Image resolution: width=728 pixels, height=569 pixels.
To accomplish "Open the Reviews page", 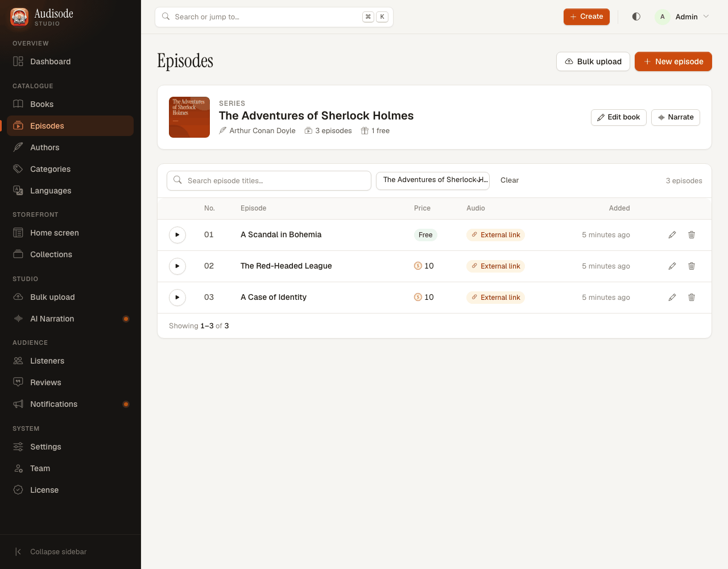I will [71, 382].
